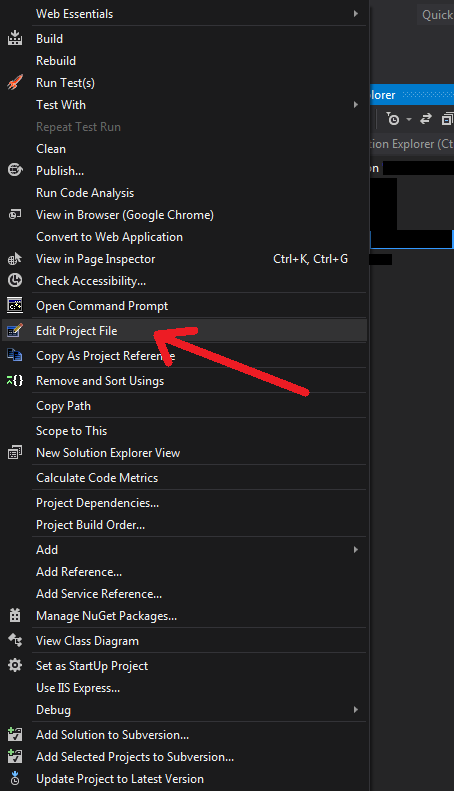Click the New Solution Explorer View icon
This screenshot has height=791, width=454.
click(x=15, y=453)
